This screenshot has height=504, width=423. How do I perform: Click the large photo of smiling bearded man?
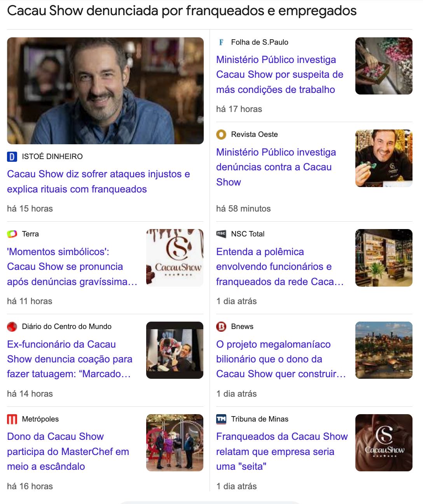click(105, 91)
